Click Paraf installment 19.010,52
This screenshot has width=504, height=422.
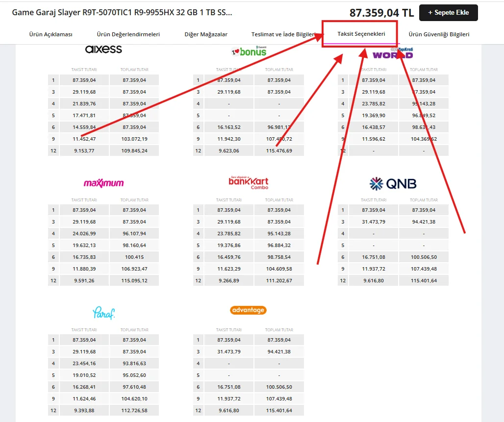[84, 375]
